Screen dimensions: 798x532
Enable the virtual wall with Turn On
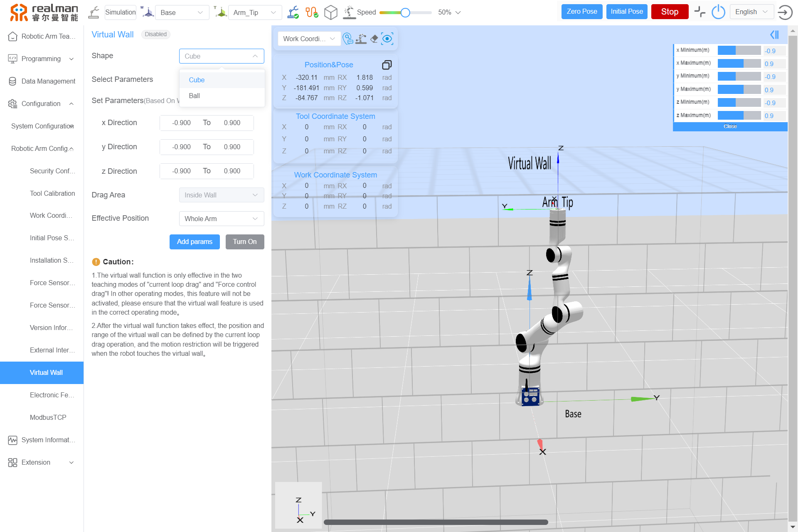245,241
